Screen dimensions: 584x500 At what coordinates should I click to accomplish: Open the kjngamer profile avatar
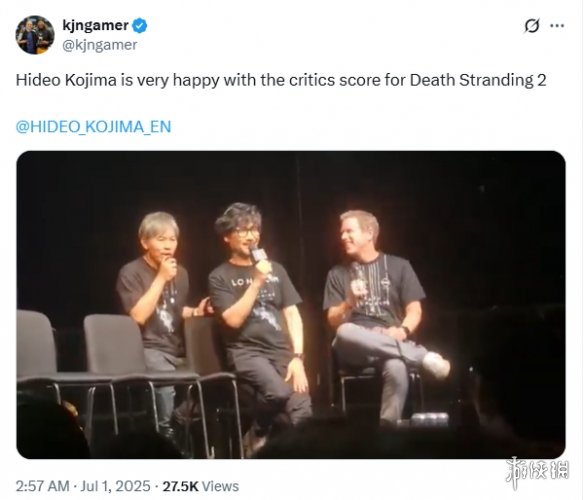(x=35, y=35)
